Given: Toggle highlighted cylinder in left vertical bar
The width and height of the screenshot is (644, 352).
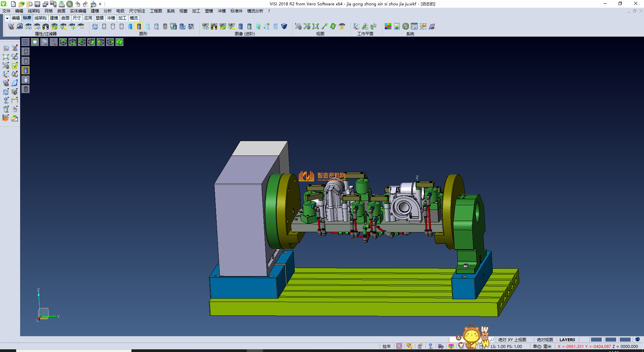Looking at the screenshot, I should click(x=26, y=70).
